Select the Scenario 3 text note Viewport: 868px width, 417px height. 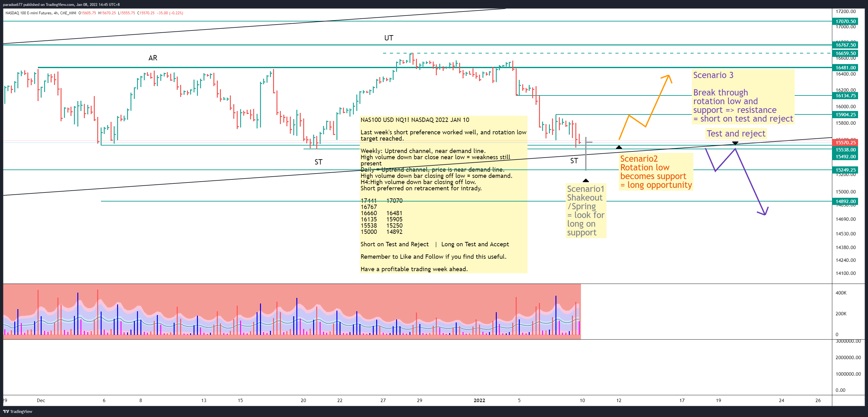click(743, 97)
